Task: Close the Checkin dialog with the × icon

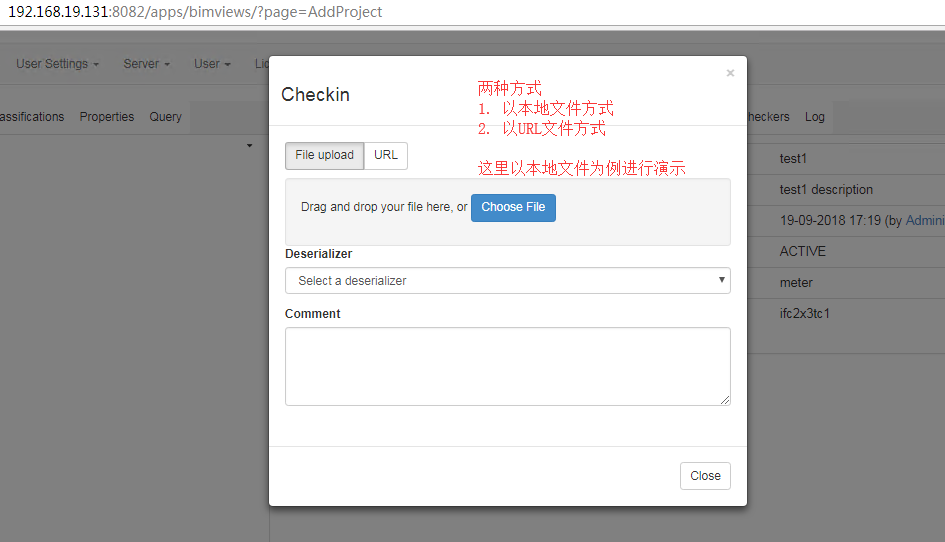Action: (730, 73)
